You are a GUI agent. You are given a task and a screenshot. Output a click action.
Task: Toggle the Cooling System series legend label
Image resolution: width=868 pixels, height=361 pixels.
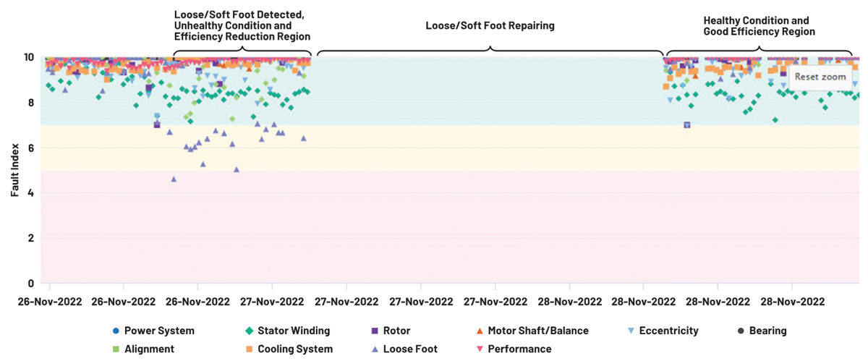pyautogui.click(x=297, y=349)
